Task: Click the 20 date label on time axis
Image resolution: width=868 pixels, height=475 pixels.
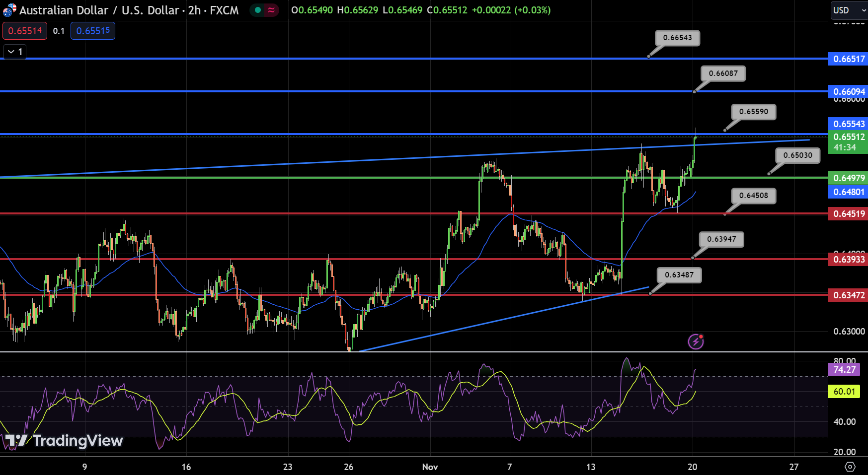Action: click(692, 467)
